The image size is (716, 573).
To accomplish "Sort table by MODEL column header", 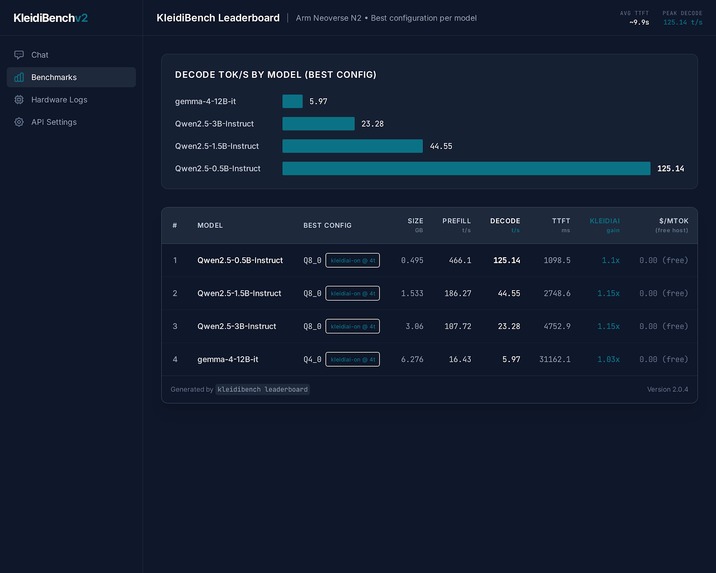I will [x=210, y=225].
